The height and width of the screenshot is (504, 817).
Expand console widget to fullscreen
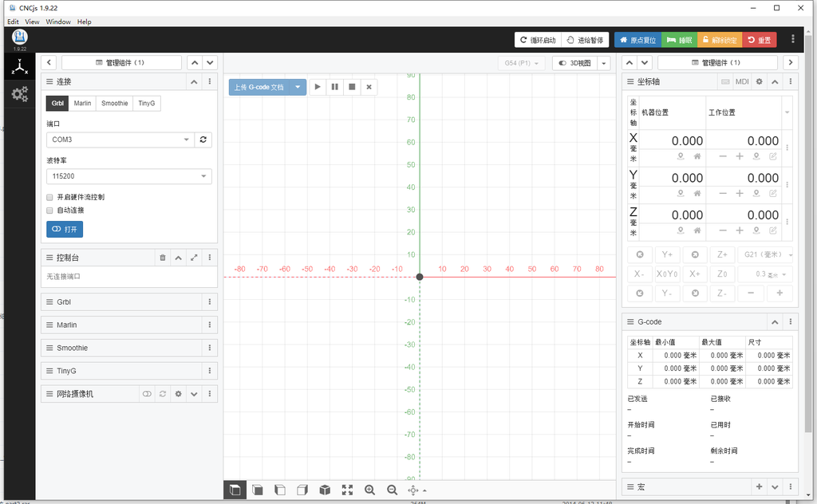[x=194, y=258]
